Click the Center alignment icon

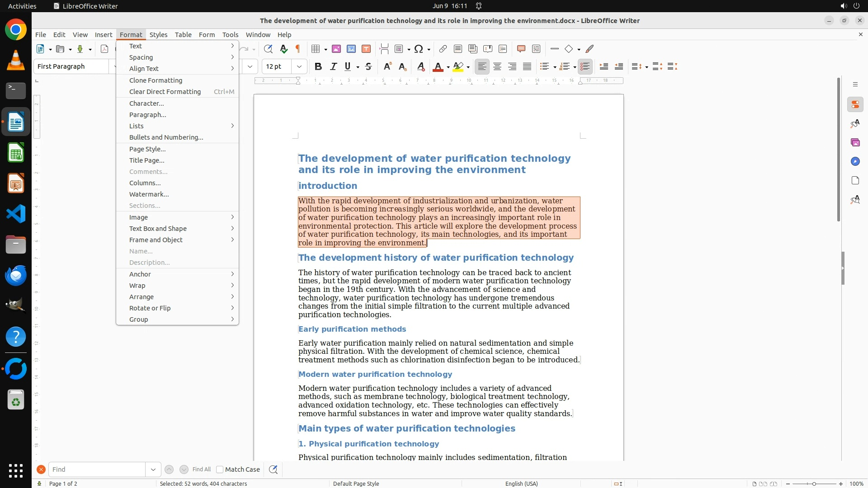(x=497, y=66)
